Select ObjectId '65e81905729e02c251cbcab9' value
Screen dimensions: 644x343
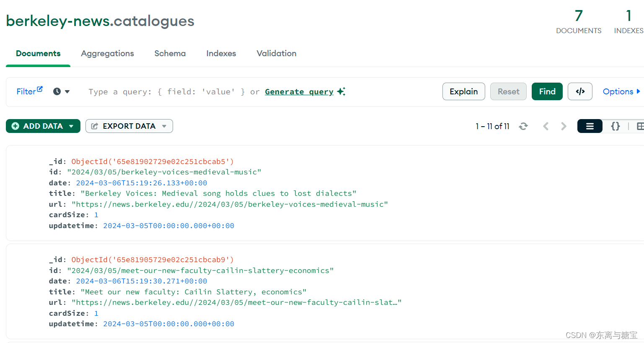point(153,260)
